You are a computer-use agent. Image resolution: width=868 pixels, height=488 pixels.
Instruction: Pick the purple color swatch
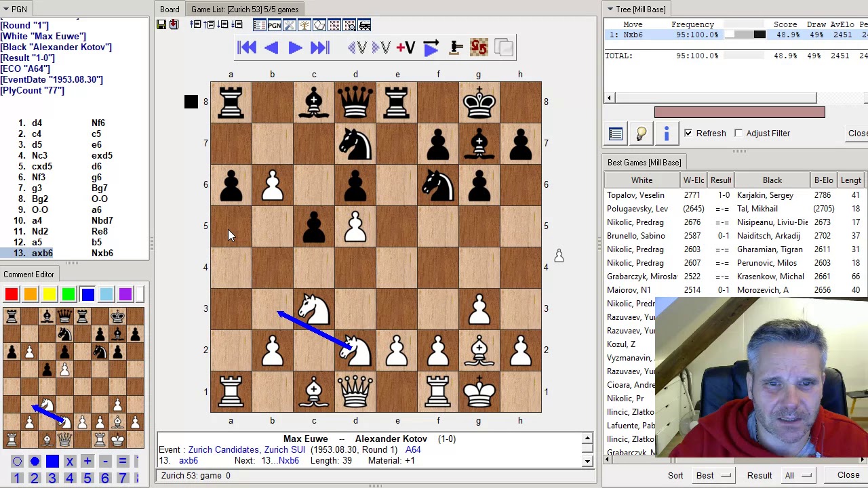pyautogui.click(x=125, y=294)
